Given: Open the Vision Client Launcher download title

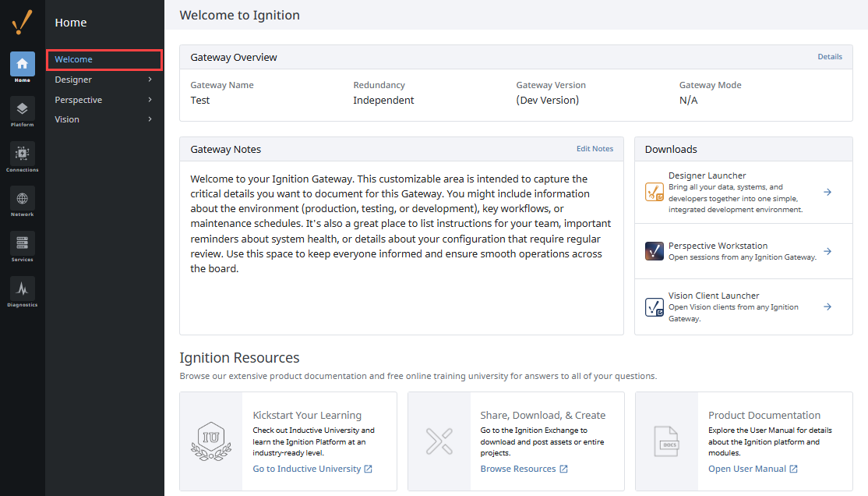Looking at the screenshot, I should click(714, 296).
